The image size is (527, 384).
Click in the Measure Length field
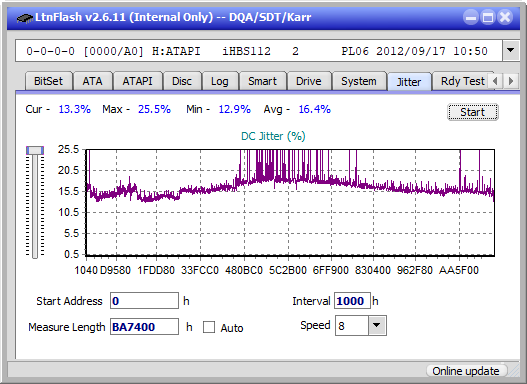point(144,327)
